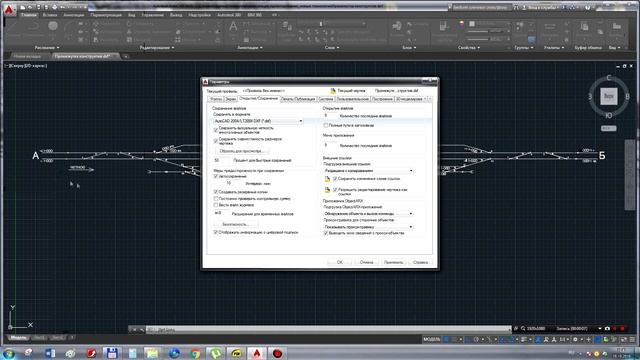
Task: Open the 'Вставка' ribbon tab
Action: [50, 15]
